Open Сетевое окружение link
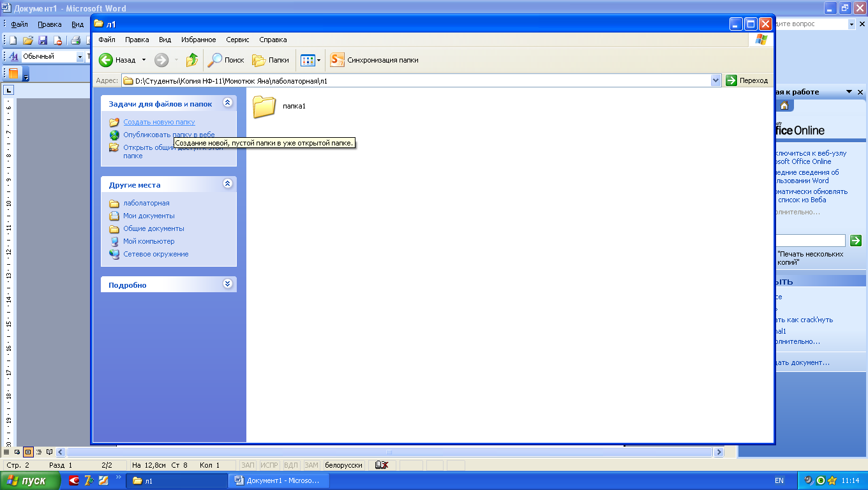 click(x=156, y=254)
